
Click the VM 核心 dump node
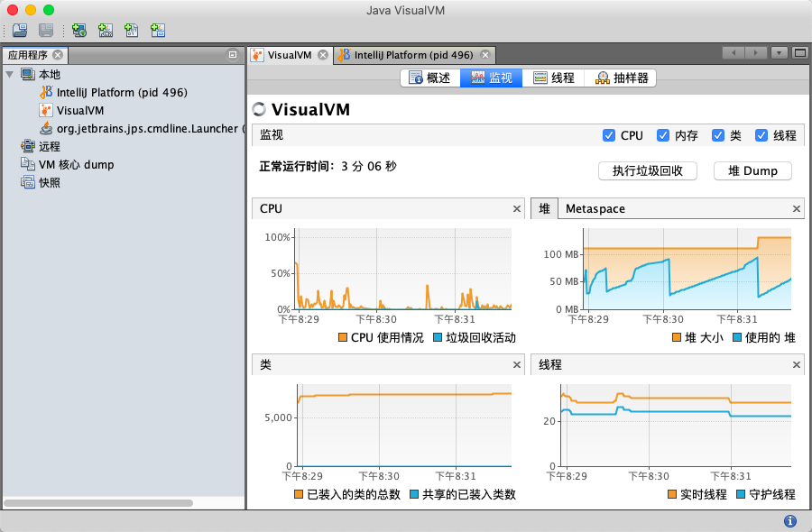pos(76,164)
